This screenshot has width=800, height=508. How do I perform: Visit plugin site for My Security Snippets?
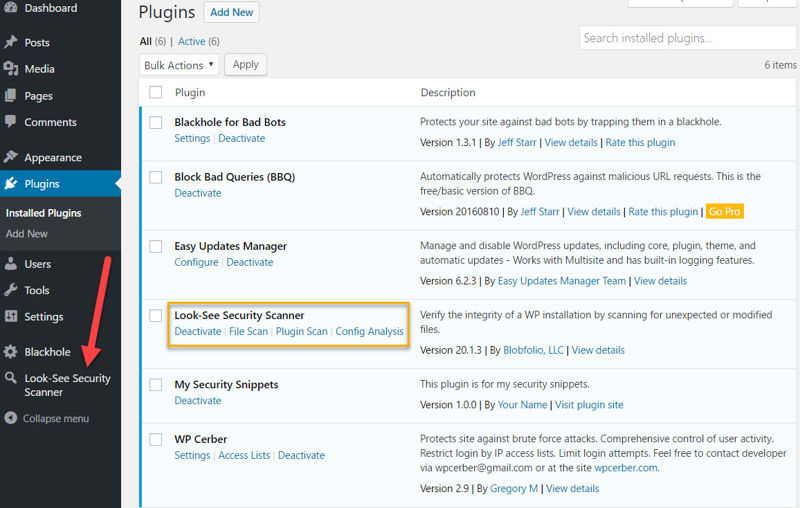[x=589, y=405]
